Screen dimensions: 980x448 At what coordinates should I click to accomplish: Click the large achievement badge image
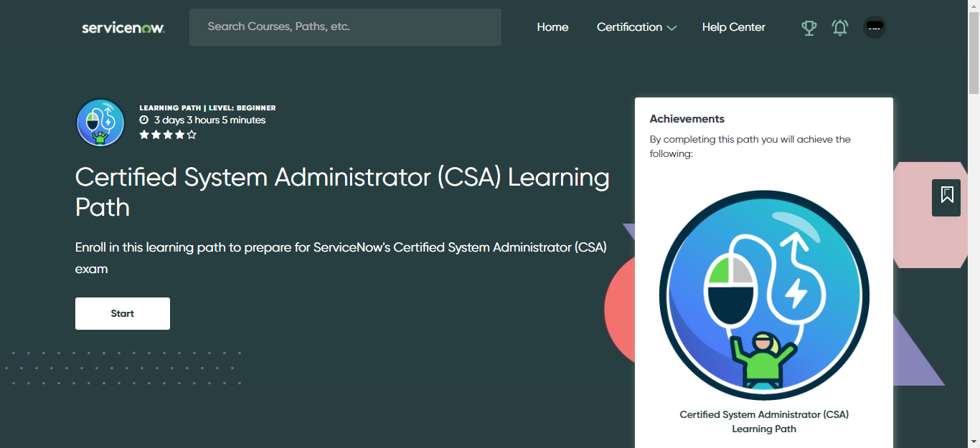(x=763, y=295)
